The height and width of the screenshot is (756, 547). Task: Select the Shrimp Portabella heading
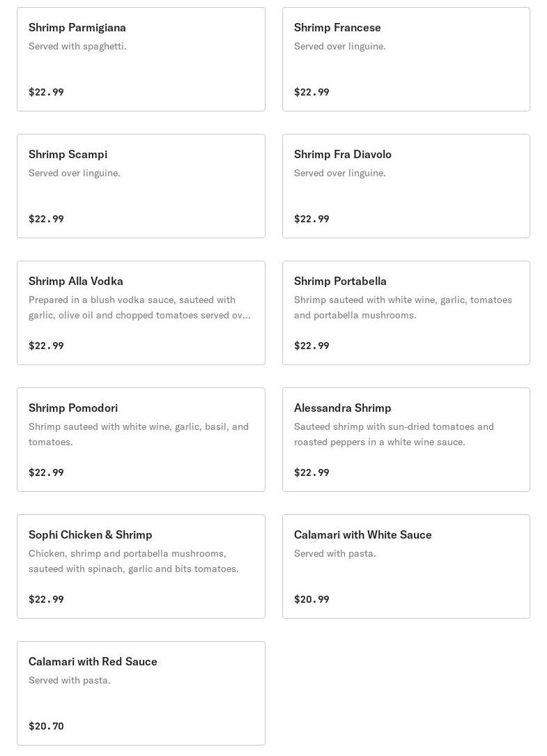click(340, 281)
